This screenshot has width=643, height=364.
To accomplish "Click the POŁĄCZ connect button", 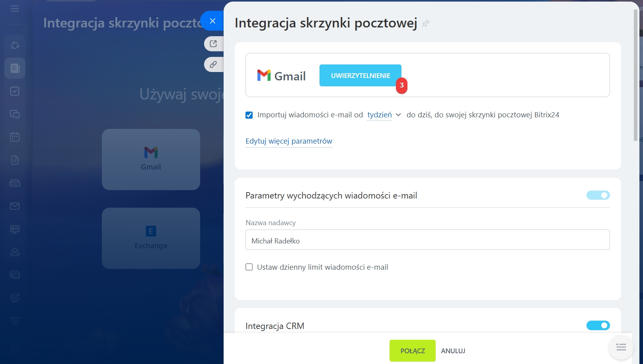I will click(413, 351).
